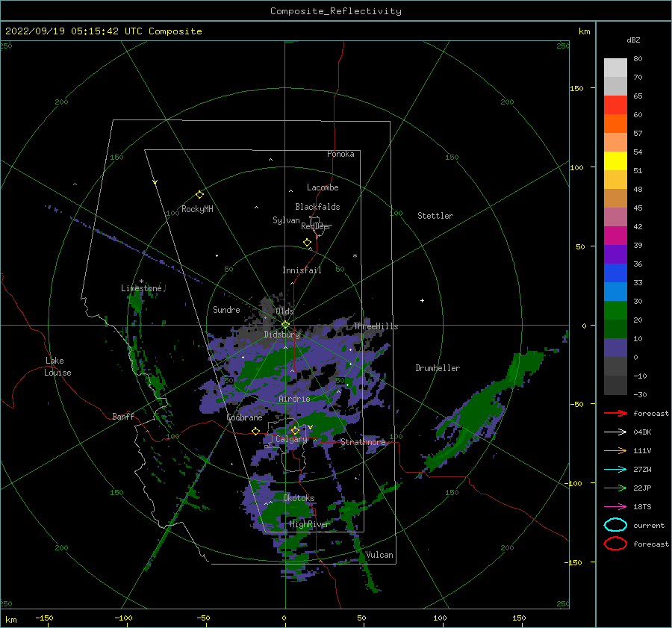Click the RedDeer city label

click(317, 226)
